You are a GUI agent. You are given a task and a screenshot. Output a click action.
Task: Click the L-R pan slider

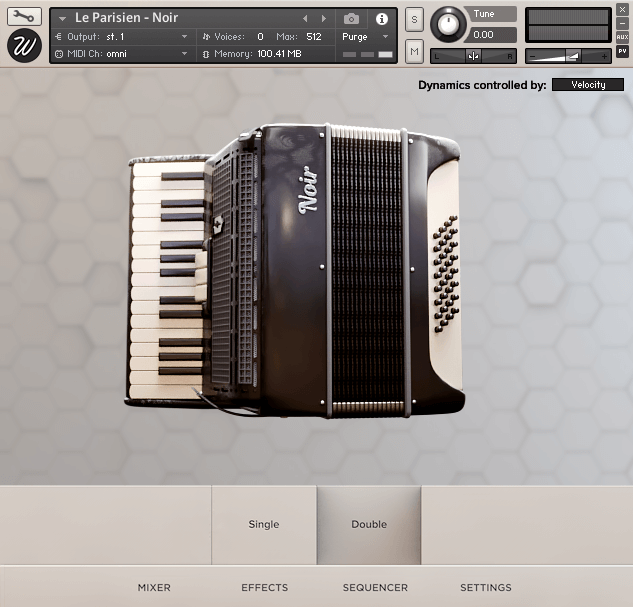(473, 56)
